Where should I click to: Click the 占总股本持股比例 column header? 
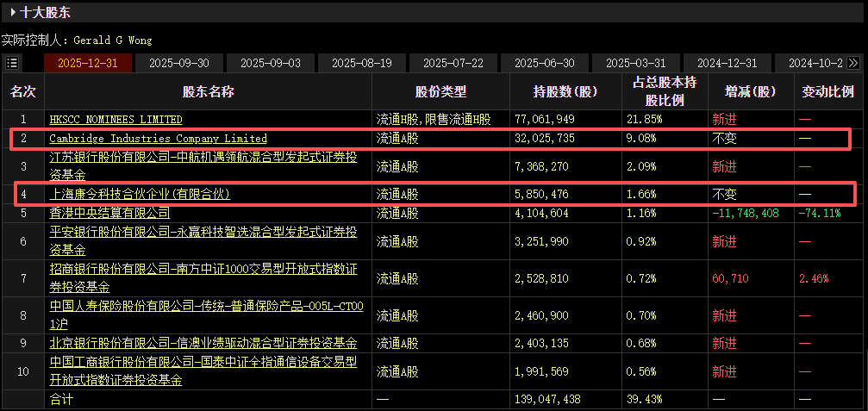[x=664, y=91]
